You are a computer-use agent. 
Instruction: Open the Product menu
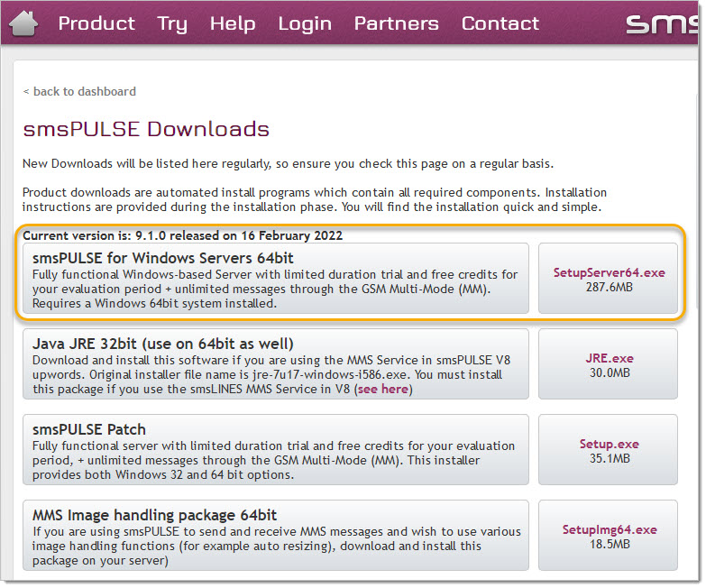click(x=96, y=23)
